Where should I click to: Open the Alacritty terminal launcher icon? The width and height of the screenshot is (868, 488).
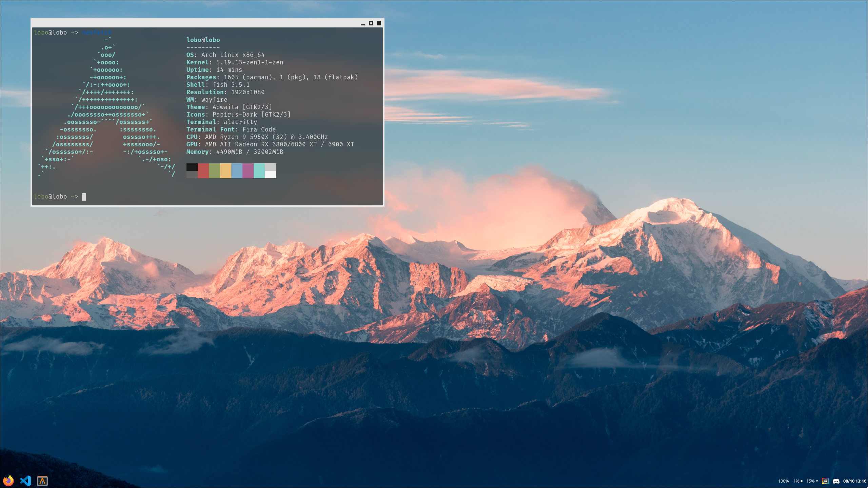[x=42, y=481]
